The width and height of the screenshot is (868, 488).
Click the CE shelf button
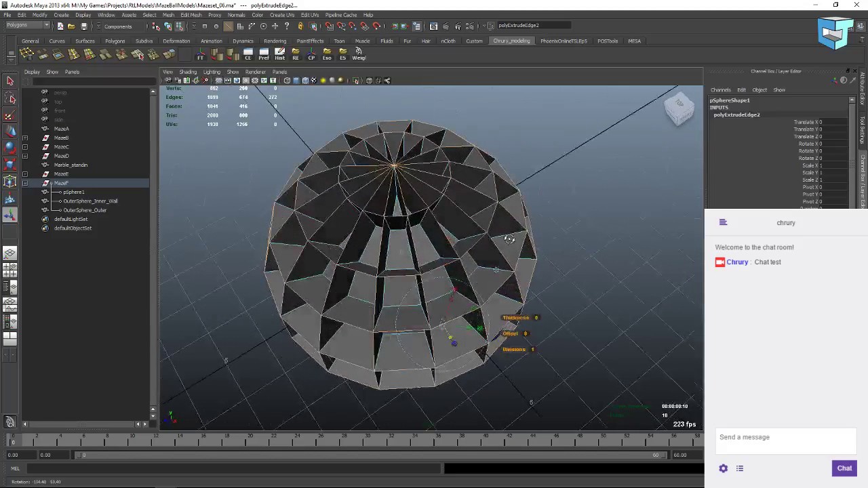pos(248,54)
